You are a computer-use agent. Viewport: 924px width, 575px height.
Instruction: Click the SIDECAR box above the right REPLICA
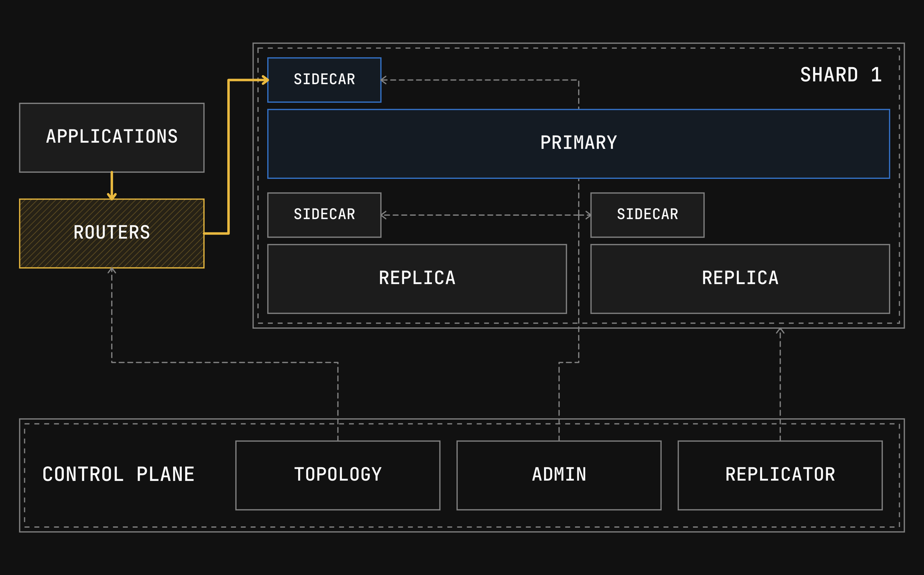[647, 215]
